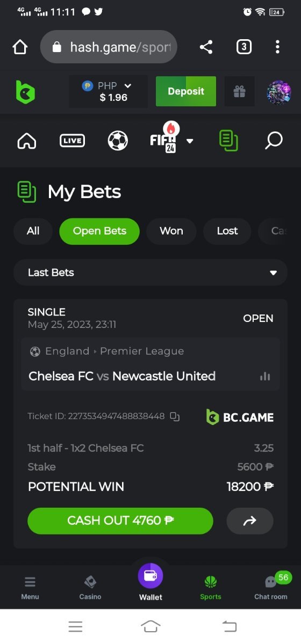Select the Won bets filter
The image size is (301, 644).
point(171,231)
